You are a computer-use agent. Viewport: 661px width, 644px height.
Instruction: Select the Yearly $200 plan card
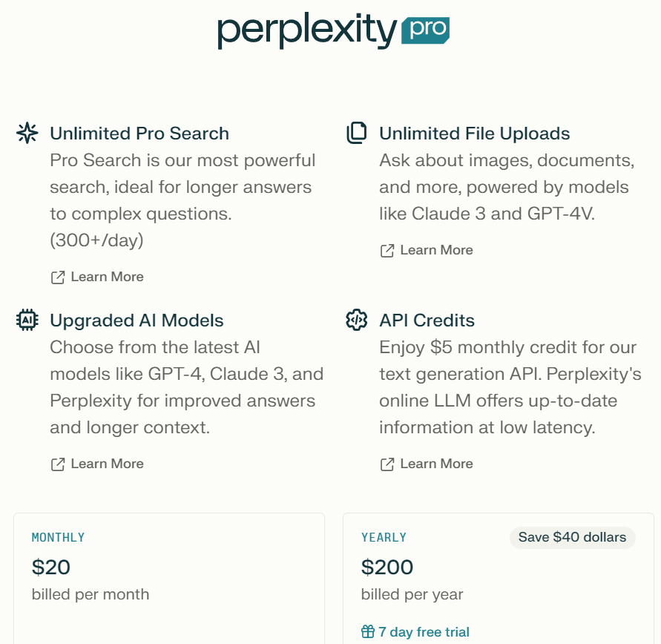(x=499, y=578)
